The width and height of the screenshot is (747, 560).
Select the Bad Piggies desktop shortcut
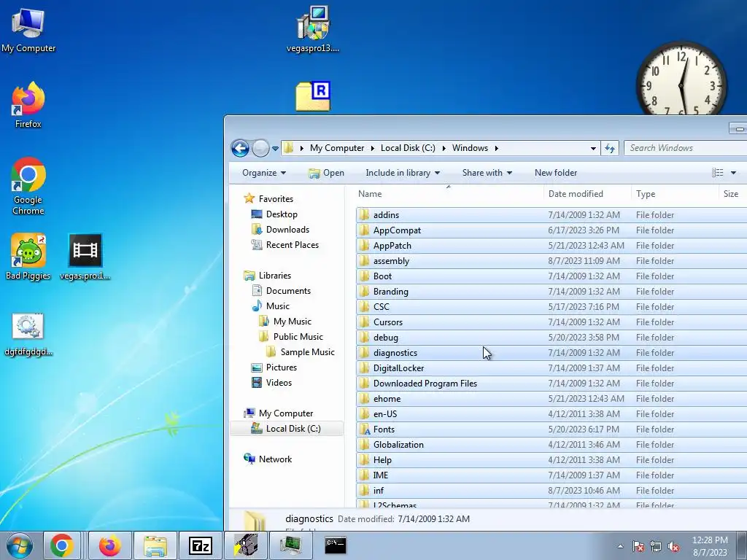28,257
